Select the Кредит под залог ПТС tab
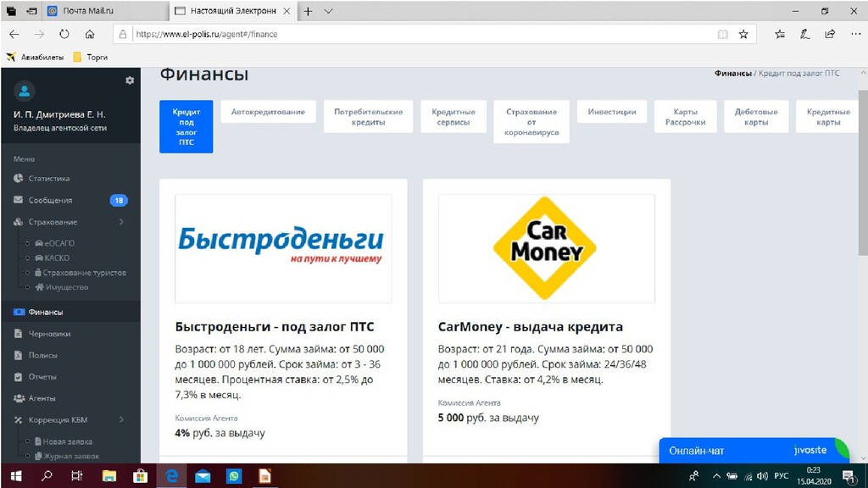This screenshot has width=868, height=488. (186, 127)
